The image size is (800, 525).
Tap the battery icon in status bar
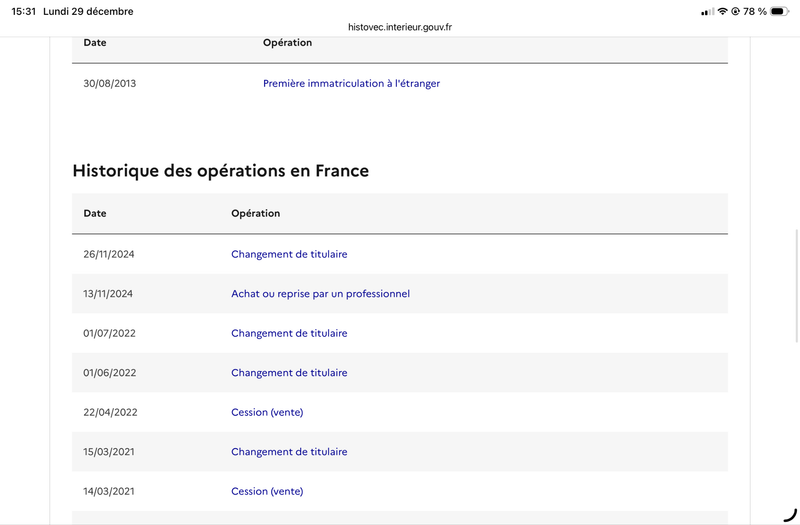(x=778, y=12)
